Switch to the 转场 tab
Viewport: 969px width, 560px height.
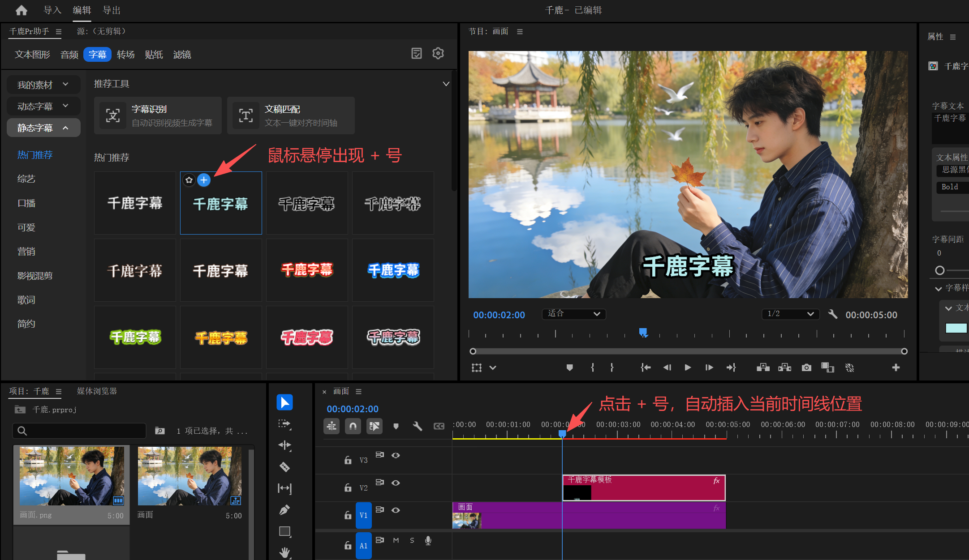click(125, 55)
